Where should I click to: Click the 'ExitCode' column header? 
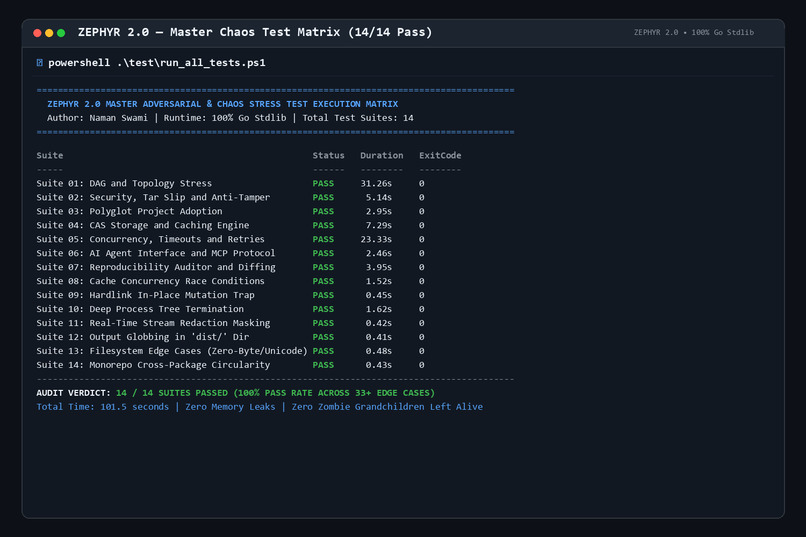(440, 155)
